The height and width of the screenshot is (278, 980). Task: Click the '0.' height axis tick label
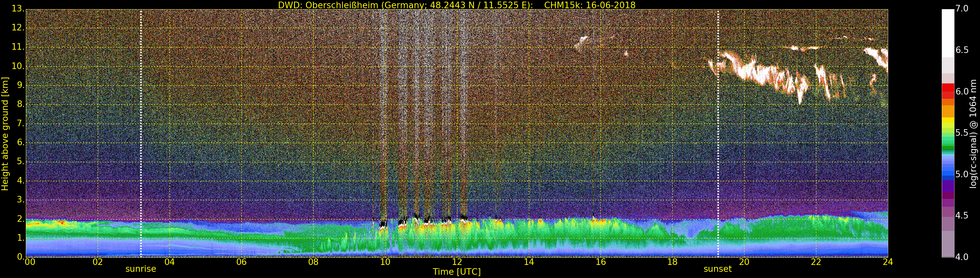pos(21,256)
